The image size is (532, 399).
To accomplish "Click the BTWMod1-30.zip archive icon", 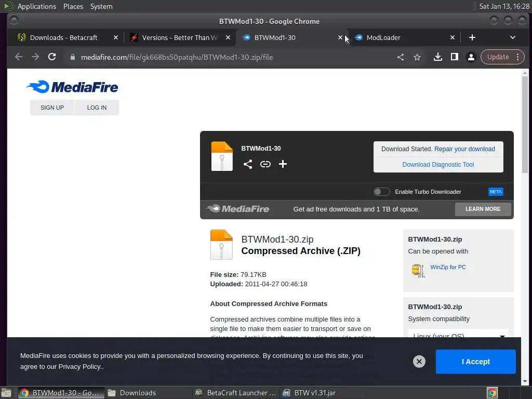I will pyautogui.click(x=221, y=245).
